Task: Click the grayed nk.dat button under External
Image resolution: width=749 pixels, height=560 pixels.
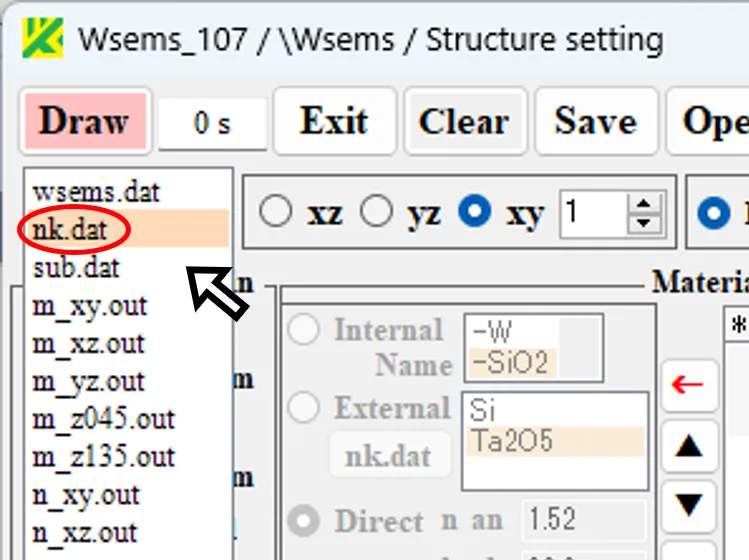Action: click(389, 455)
